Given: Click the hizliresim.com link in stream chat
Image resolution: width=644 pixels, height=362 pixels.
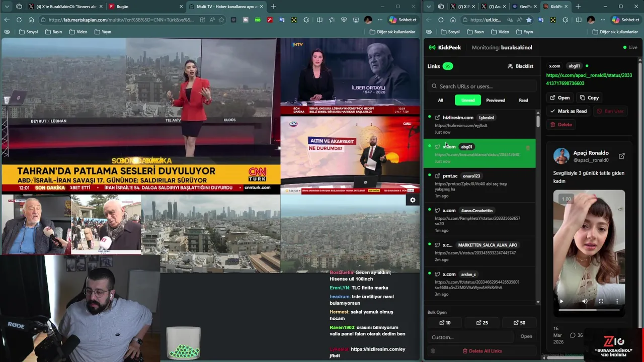Looking at the screenshot, I should coord(367,352).
